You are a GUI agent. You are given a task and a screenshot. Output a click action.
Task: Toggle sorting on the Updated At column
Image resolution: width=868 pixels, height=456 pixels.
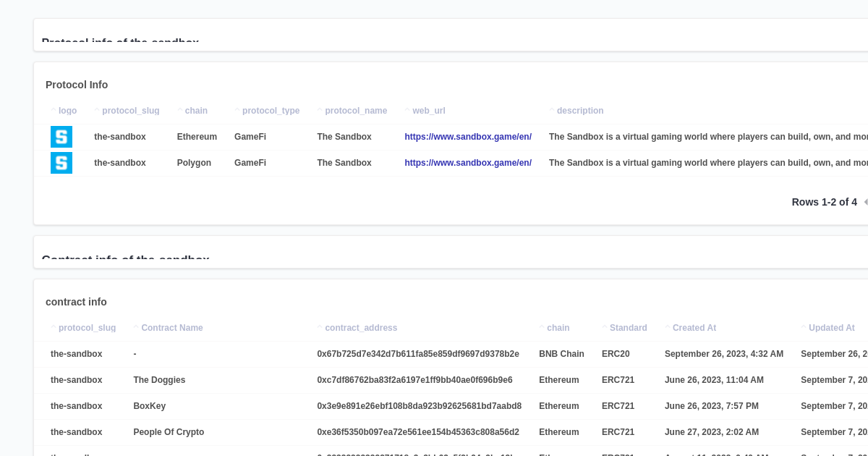(x=804, y=326)
